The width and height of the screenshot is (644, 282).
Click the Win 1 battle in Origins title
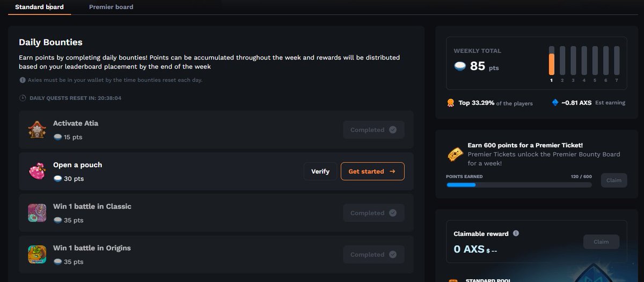(x=92, y=248)
